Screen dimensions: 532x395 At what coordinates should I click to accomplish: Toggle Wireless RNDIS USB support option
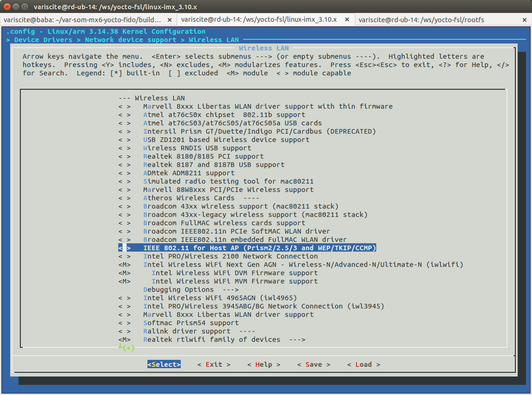click(x=197, y=148)
